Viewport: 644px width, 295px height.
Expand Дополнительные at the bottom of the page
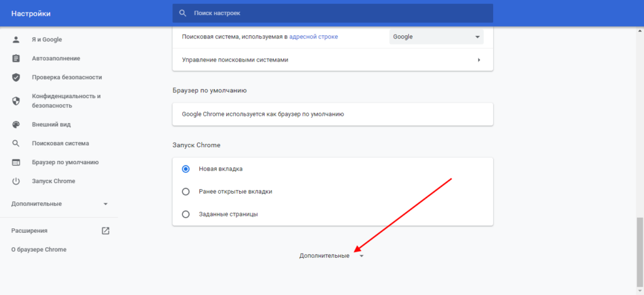pyautogui.click(x=331, y=256)
